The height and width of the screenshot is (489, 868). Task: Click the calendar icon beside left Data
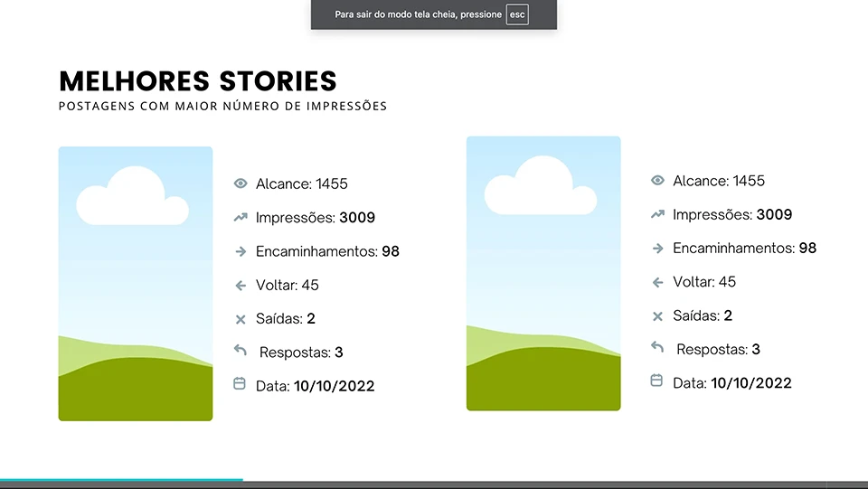point(240,383)
